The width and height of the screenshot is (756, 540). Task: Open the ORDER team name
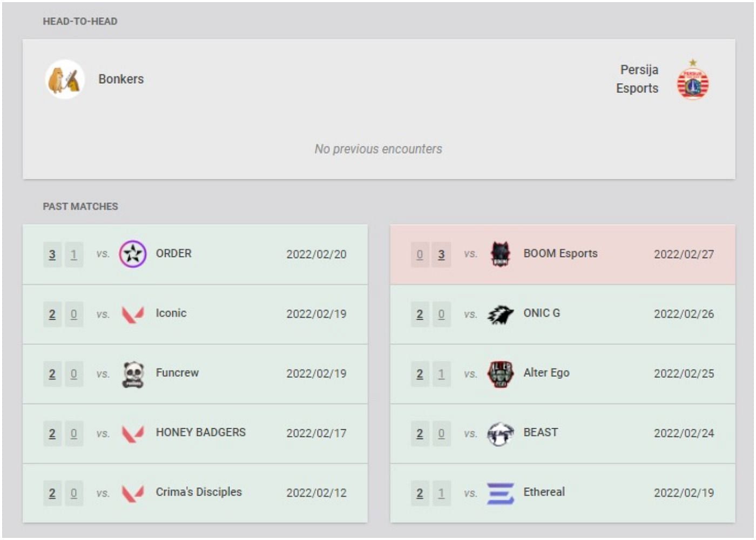click(x=174, y=253)
